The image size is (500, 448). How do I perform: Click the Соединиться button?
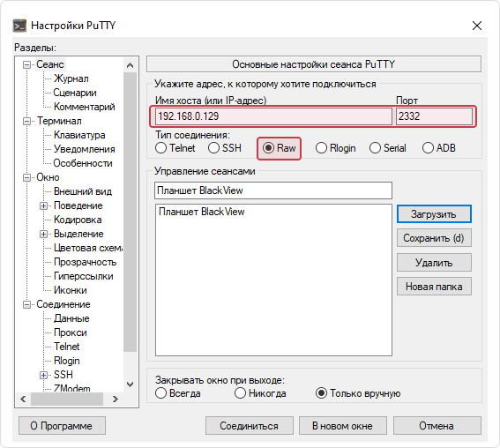point(249,426)
